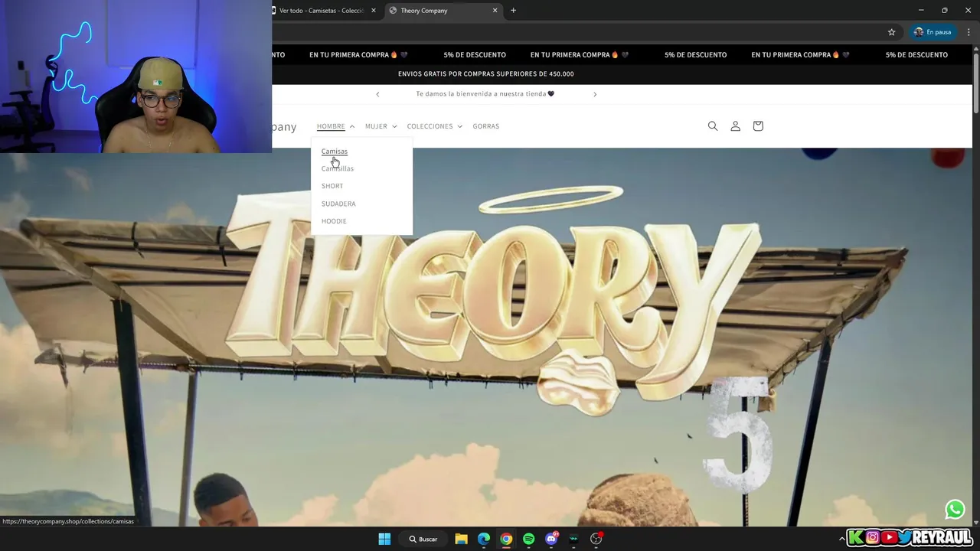Expand the COLECCIONES menu
Viewport: 980px width, 551px height.
pos(434,126)
